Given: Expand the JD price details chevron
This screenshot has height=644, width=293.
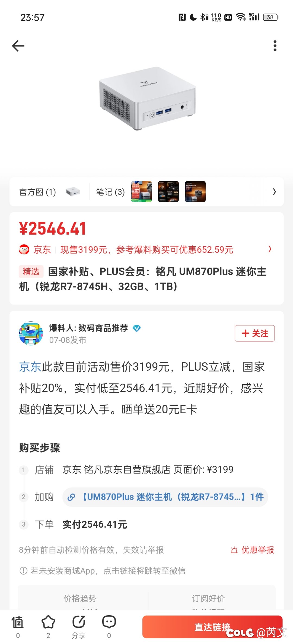Looking at the screenshot, I should 270,249.
